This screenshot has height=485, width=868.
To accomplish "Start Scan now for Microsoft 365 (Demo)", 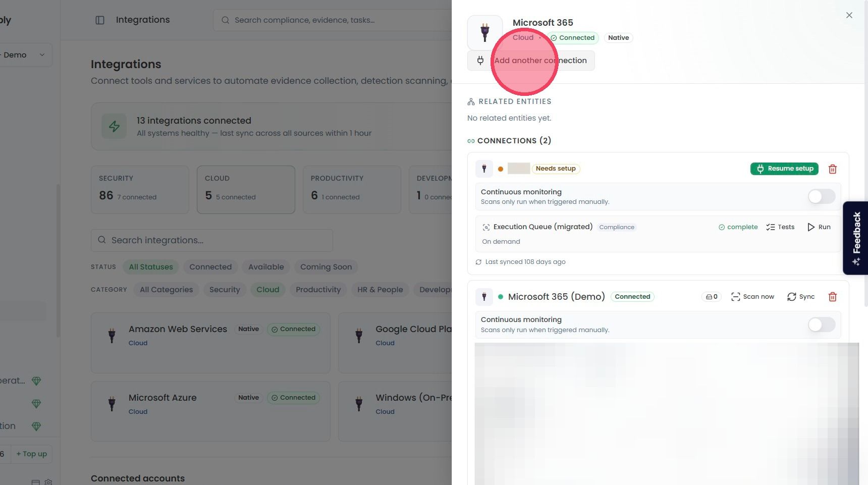I will pos(752,297).
